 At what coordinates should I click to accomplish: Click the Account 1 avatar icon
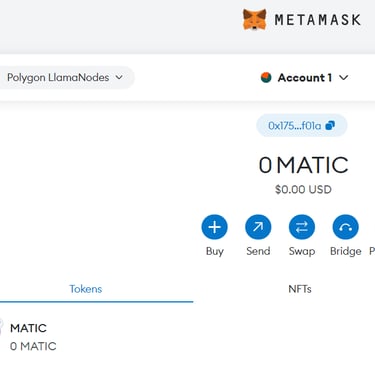click(x=266, y=78)
